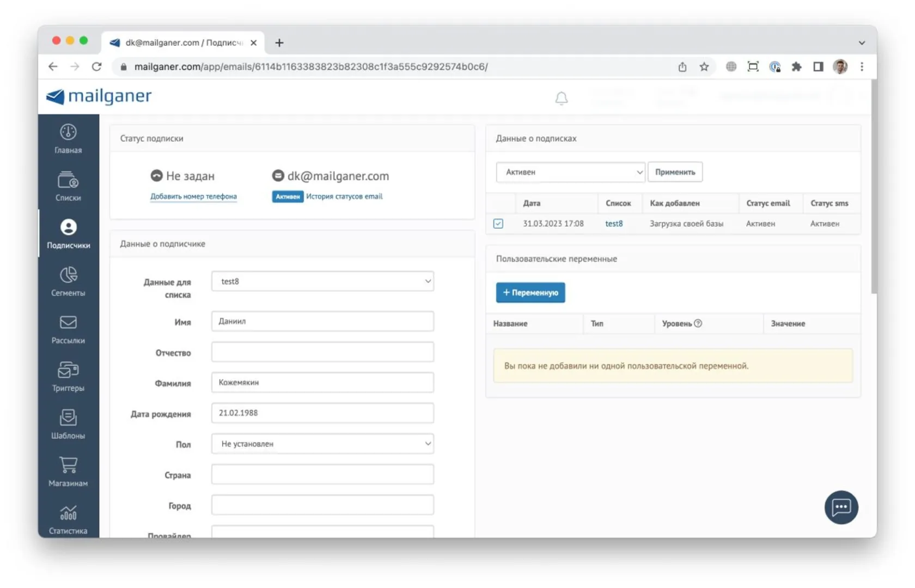
Task: Go to Подписчики in sidebar
Action: tap(68, 234)
